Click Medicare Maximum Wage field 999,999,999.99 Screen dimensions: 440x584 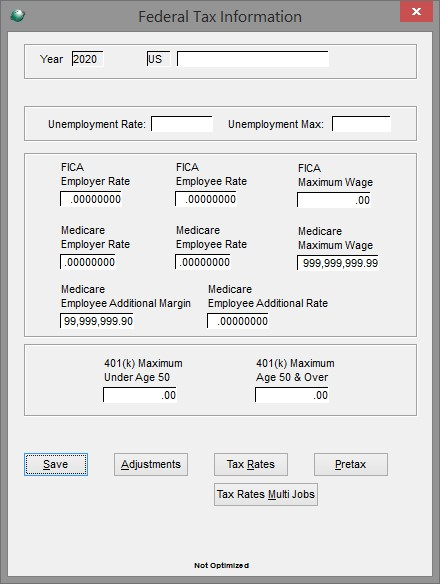(338, 263)
